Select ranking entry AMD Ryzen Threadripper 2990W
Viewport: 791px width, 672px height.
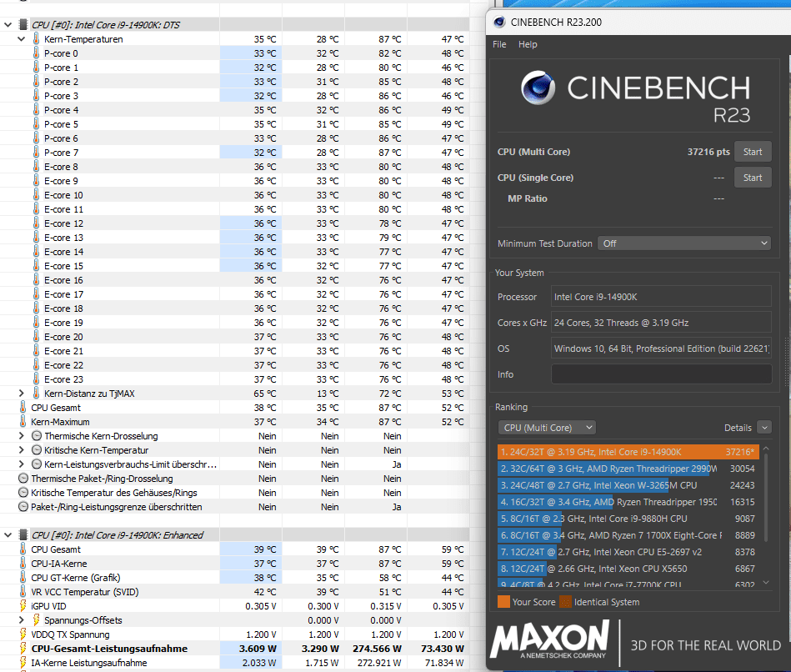click(628, 469)
